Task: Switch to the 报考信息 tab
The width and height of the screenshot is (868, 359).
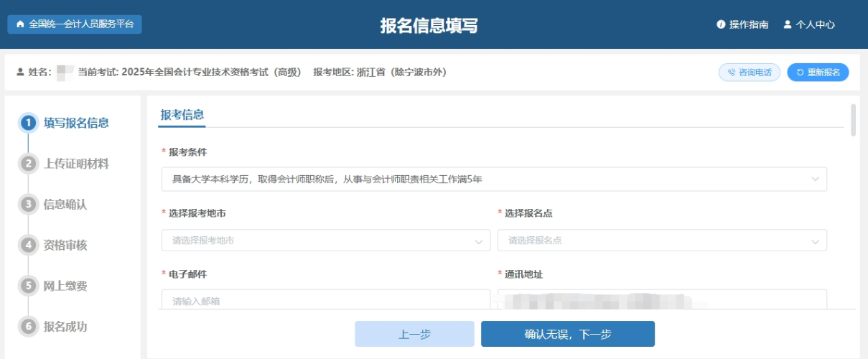Action: (x=182, y=115)
